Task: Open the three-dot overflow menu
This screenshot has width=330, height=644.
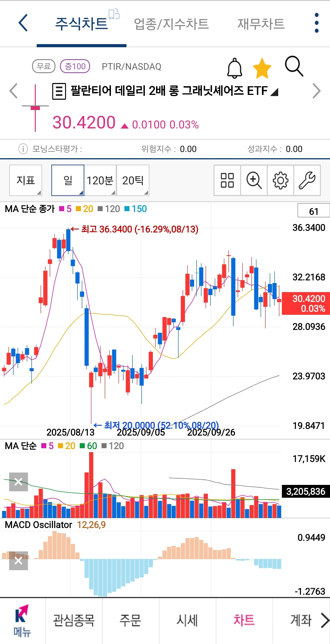Action: point(316,23)
